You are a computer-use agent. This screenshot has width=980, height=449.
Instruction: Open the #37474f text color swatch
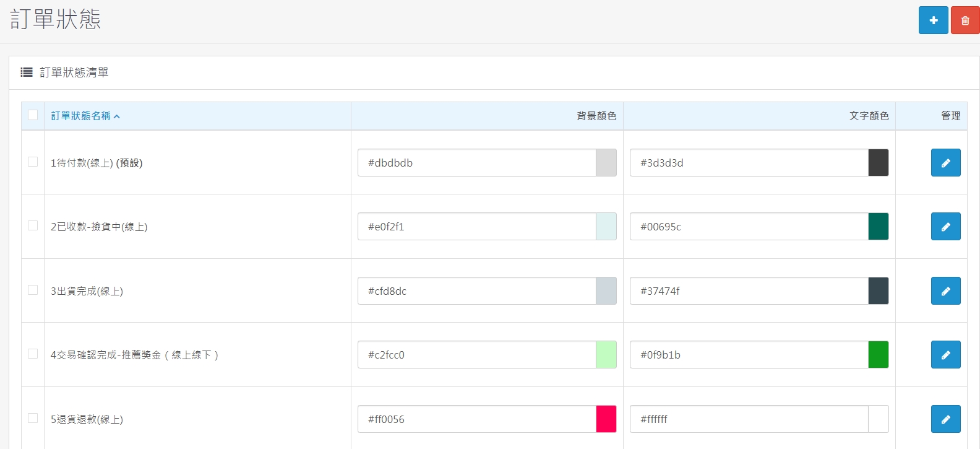879,291
